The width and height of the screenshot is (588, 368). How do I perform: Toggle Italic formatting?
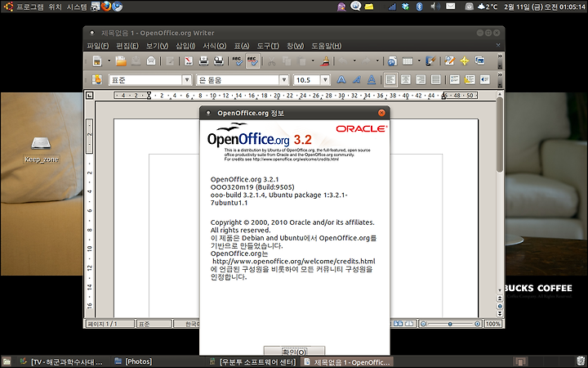tap(356, 79)
